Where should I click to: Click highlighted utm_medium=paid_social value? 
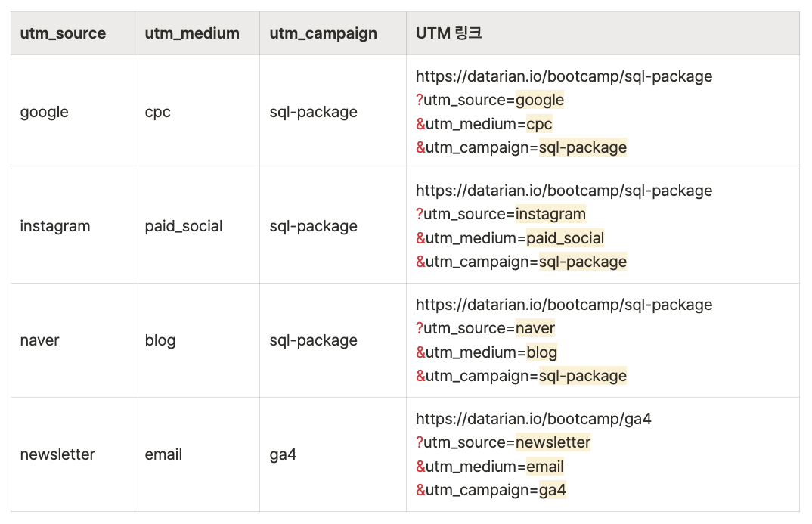[x=565, y=238]
